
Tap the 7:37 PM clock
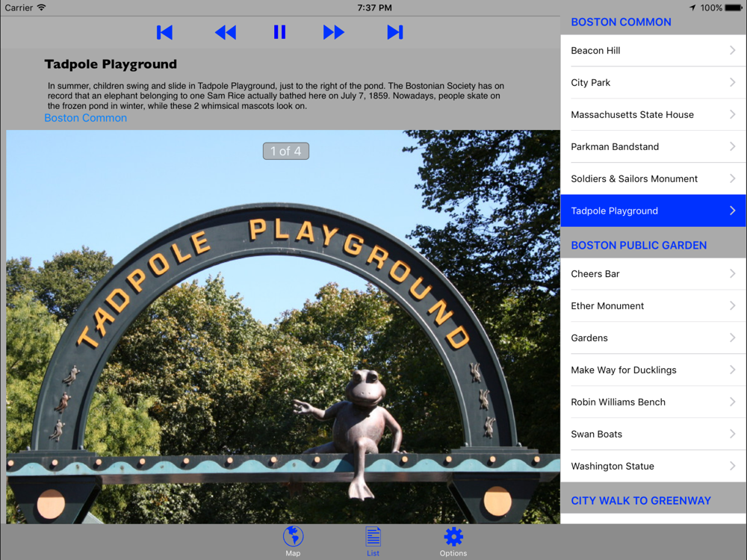pos(374,7)
